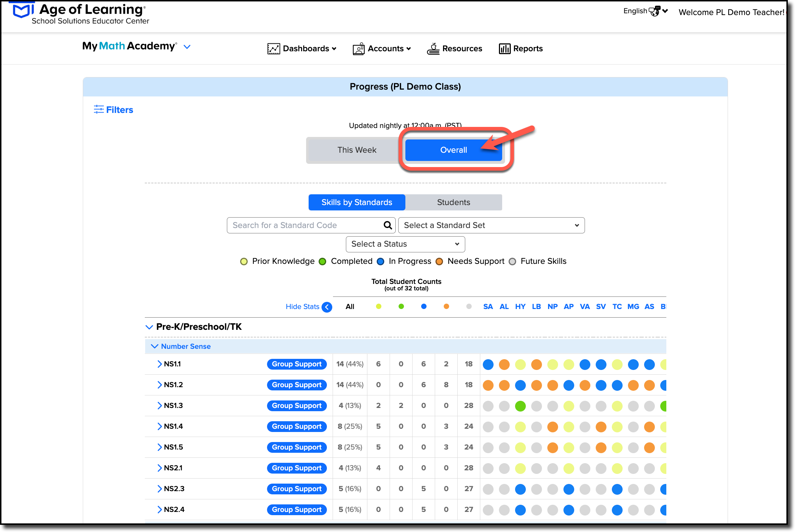Open the Reports page
This screenshot has height=532, width=795.
(521, 49)
